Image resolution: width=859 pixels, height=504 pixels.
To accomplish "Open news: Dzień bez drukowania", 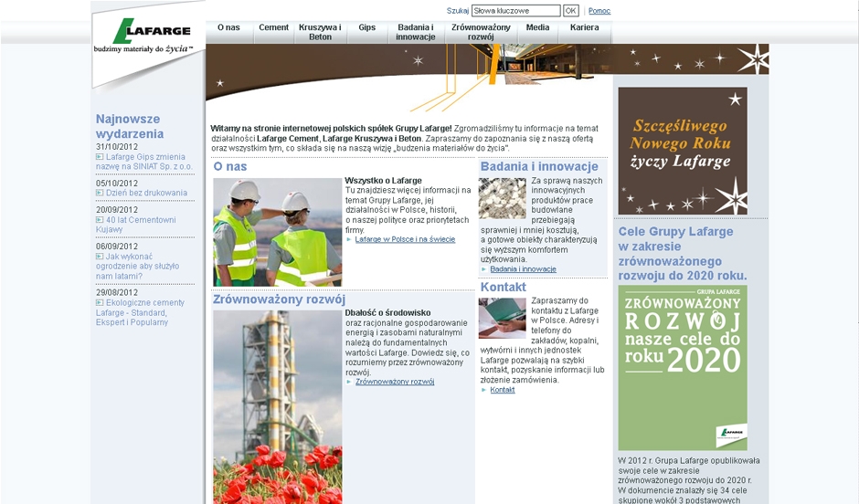I will click(146, 193).
